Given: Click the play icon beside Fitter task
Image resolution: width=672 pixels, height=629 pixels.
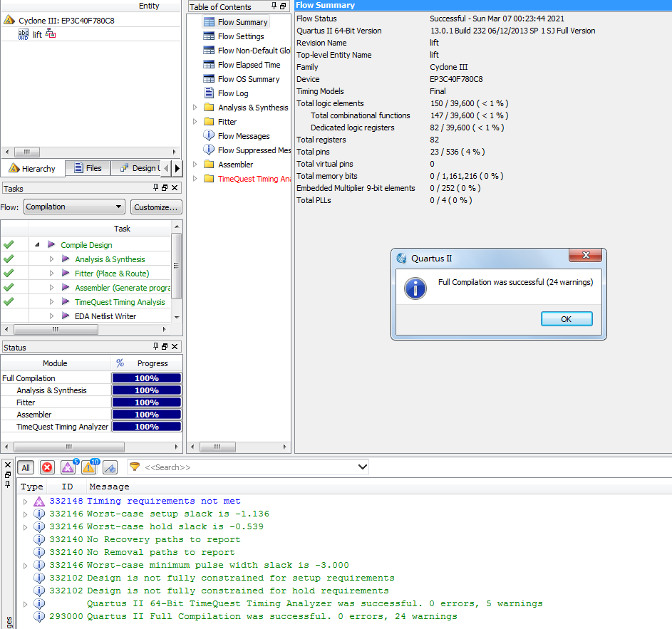Looking at the screenshot, I should click(x=66, y=274).
